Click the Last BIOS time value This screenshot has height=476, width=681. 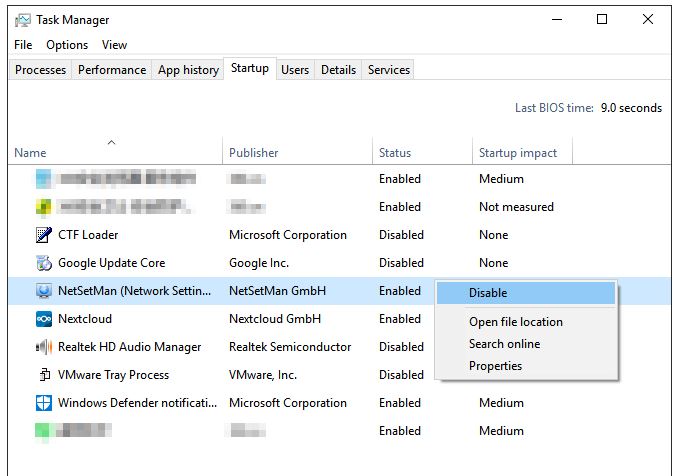point(631,108)
